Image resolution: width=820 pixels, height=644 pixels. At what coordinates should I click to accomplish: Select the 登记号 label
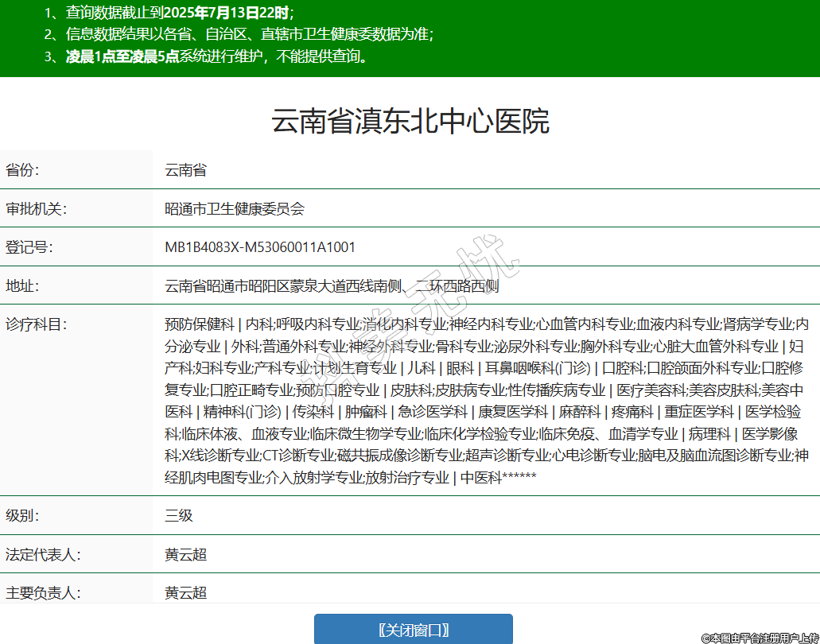[29, 247]
